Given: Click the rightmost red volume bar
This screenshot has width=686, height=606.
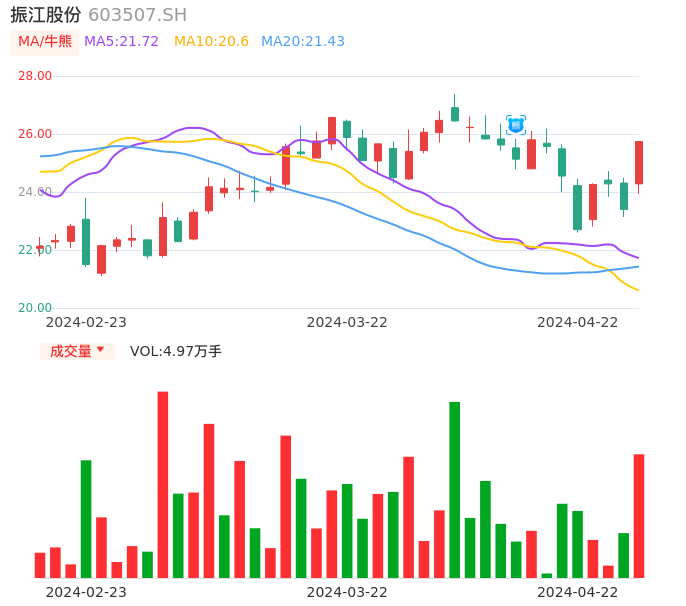Looking at the screenshot, I should click(x=639, y=515).
